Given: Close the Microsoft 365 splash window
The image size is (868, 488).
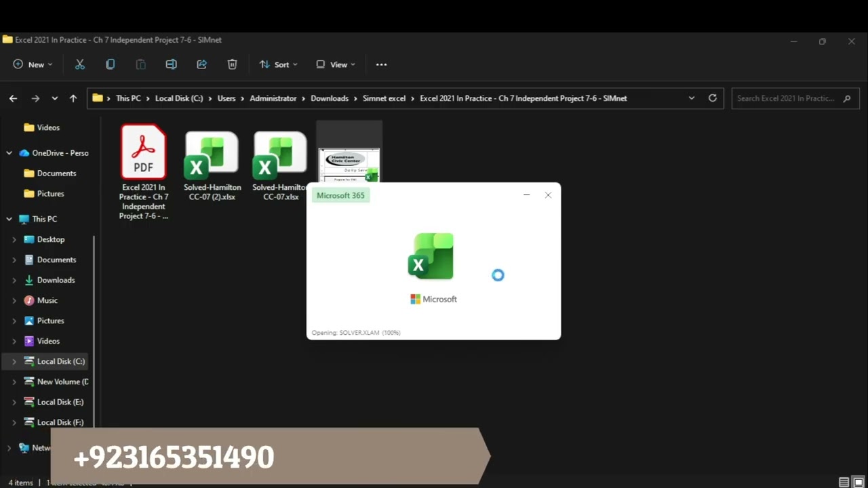Looking at the screenshot, I should (x=548, y=195).
